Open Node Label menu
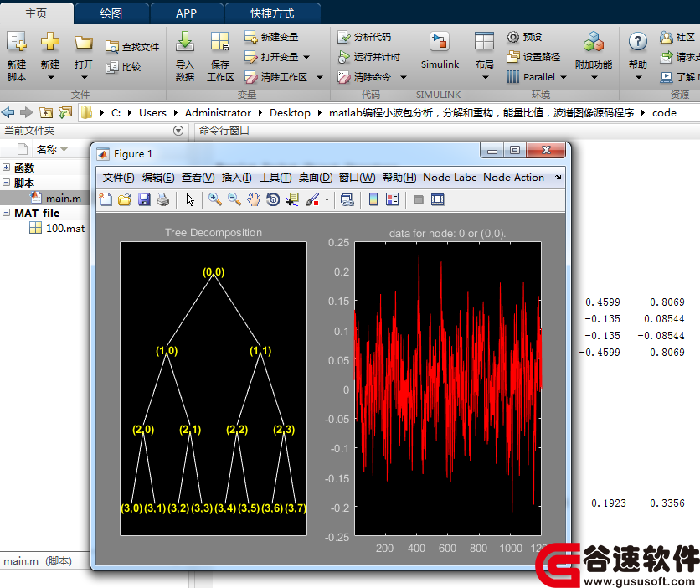 pyautogui.click(x=450, y=178)
